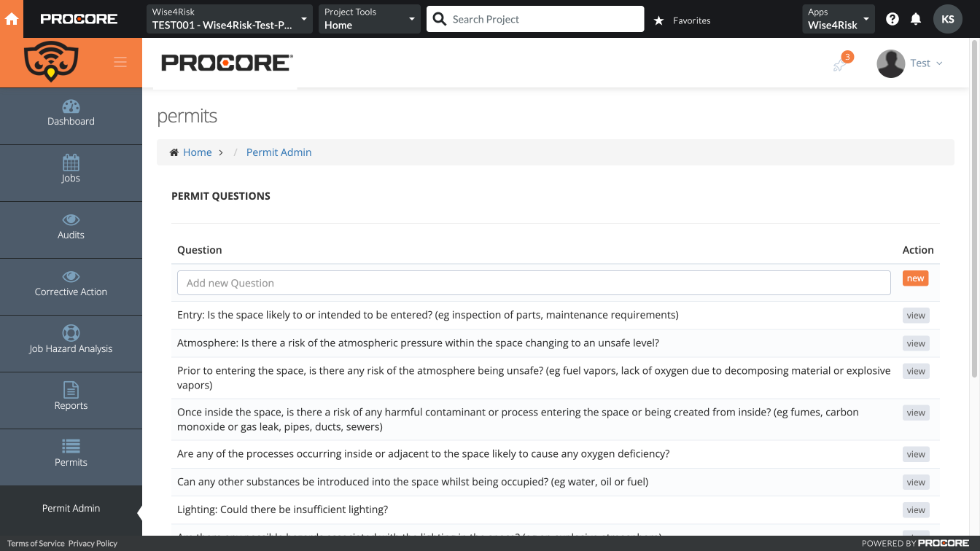Expand the Test user menu
The width and height of the screenshot is (980, 551).
point(910,63)
